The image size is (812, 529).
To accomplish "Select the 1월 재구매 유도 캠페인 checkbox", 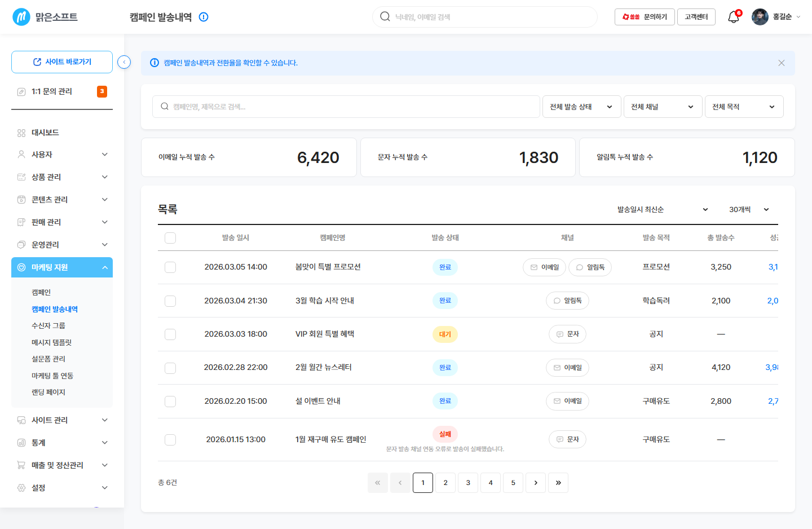I will [170, 440].
